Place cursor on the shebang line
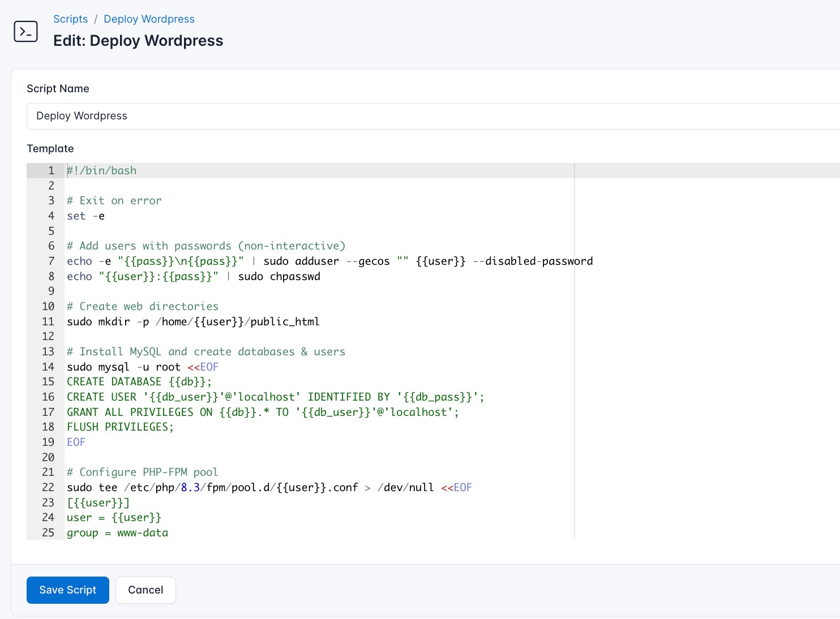 pos(102,170)
